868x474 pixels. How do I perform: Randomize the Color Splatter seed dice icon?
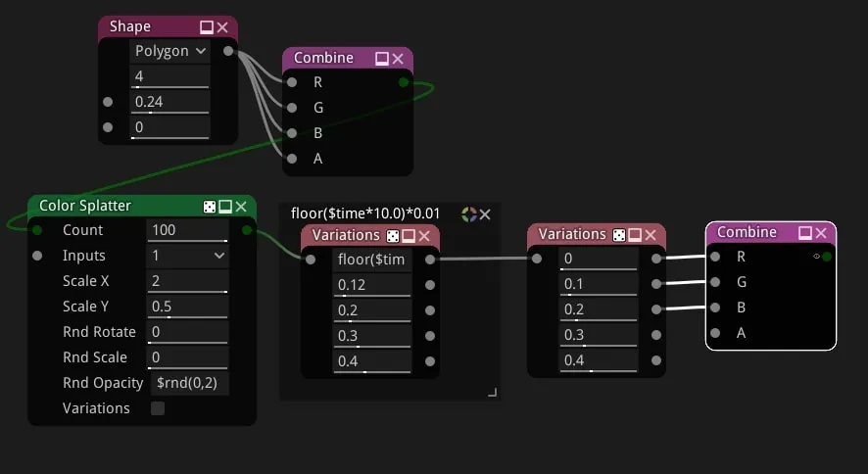click(210, 207)
